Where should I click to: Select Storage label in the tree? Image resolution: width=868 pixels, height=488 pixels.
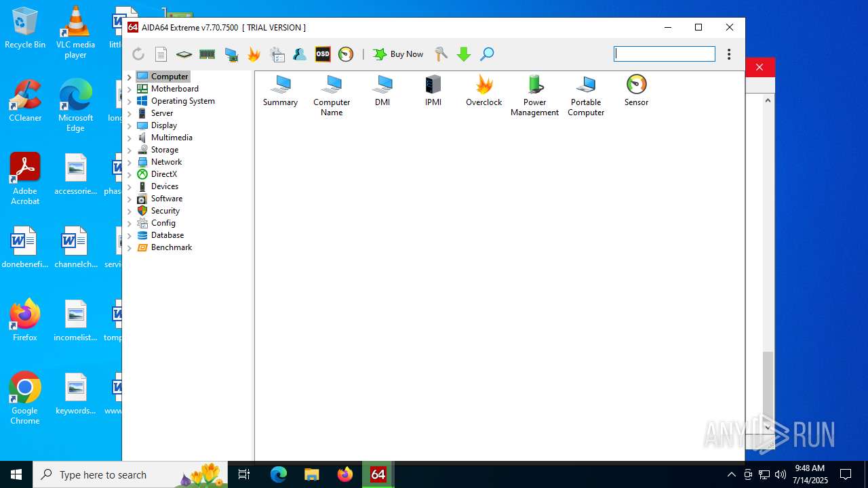click(165, 150)
